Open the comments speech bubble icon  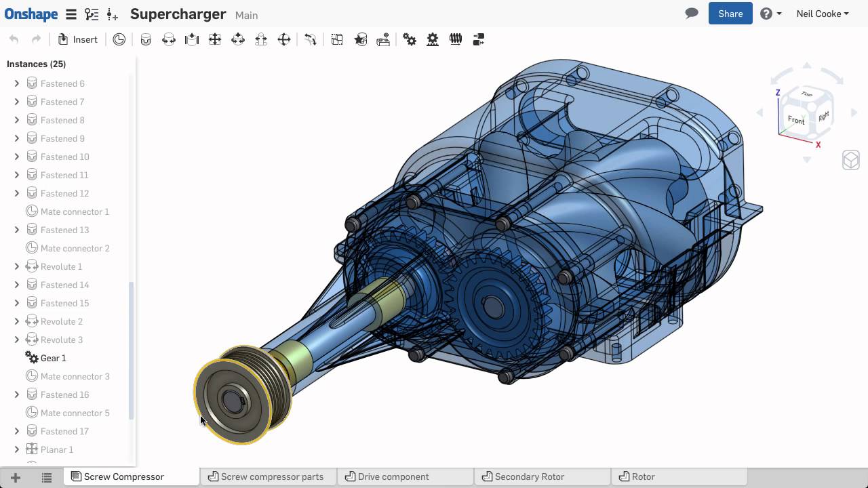tap(692, 14)
